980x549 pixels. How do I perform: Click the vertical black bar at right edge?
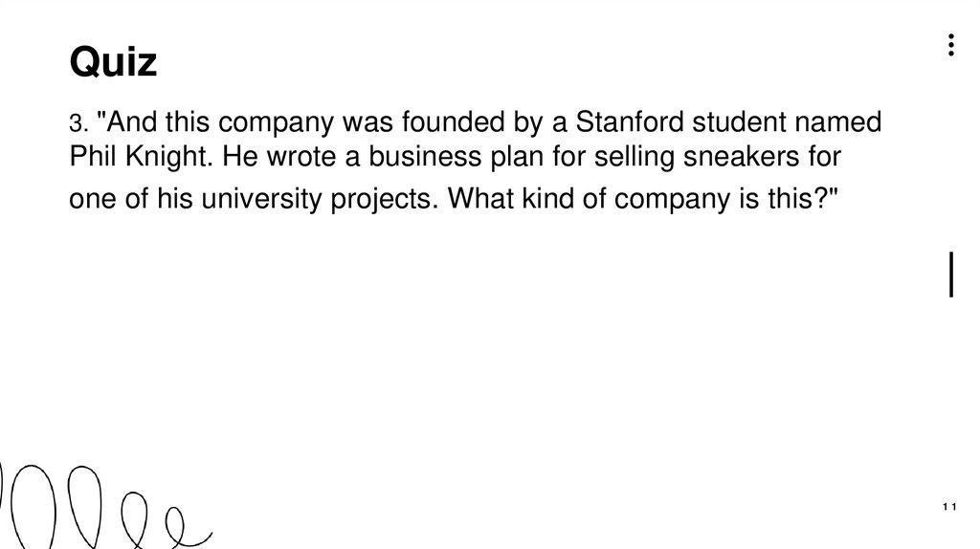coord(950,273)
